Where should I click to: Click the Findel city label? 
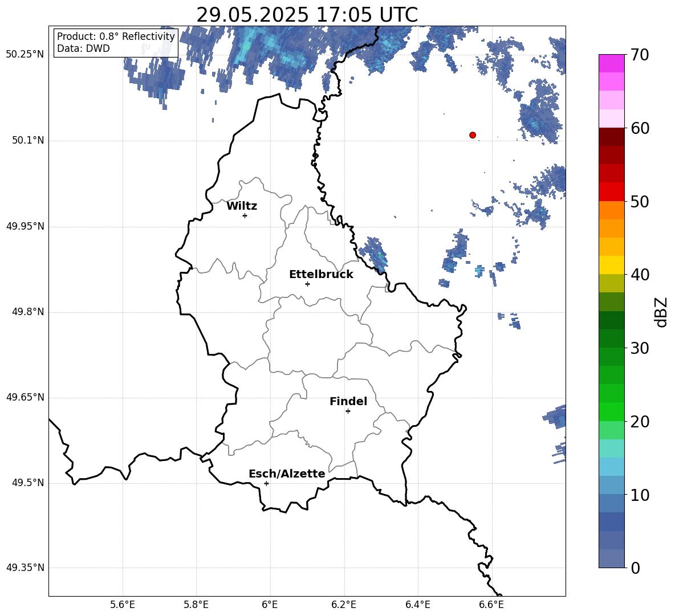click(x=348, y=401)
